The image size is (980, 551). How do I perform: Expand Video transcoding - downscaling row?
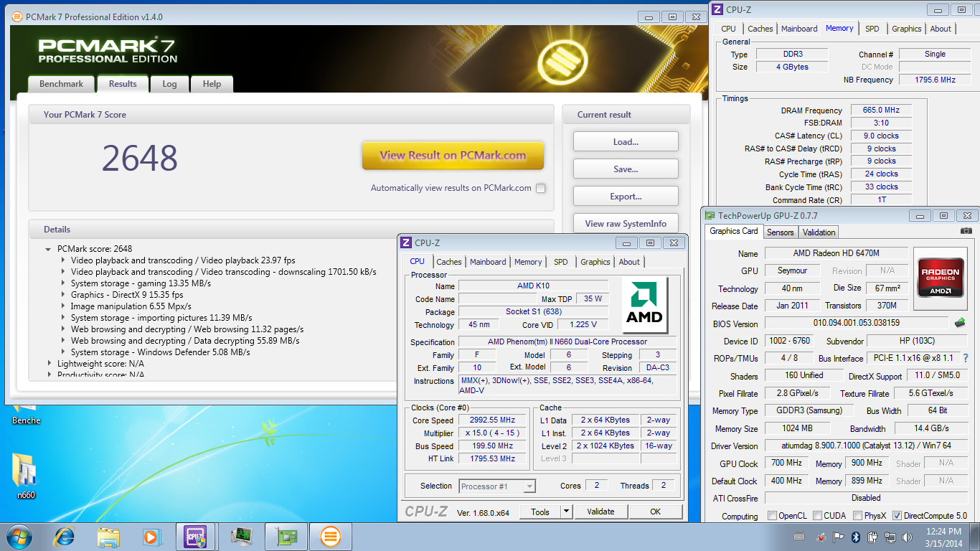tap(62, 272)
